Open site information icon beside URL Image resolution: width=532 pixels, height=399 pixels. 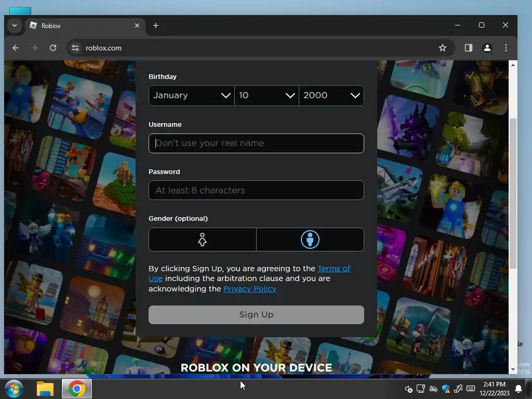pos(75,48)
